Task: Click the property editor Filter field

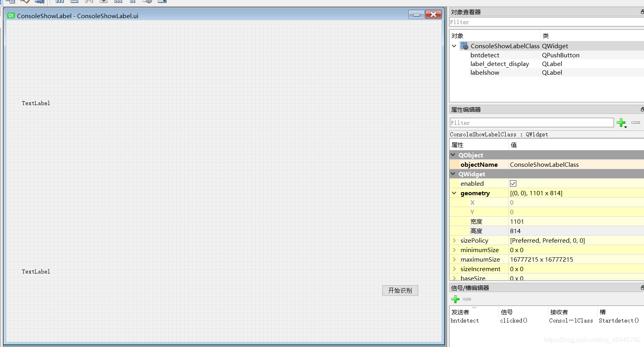Action: tap(531, 123)
